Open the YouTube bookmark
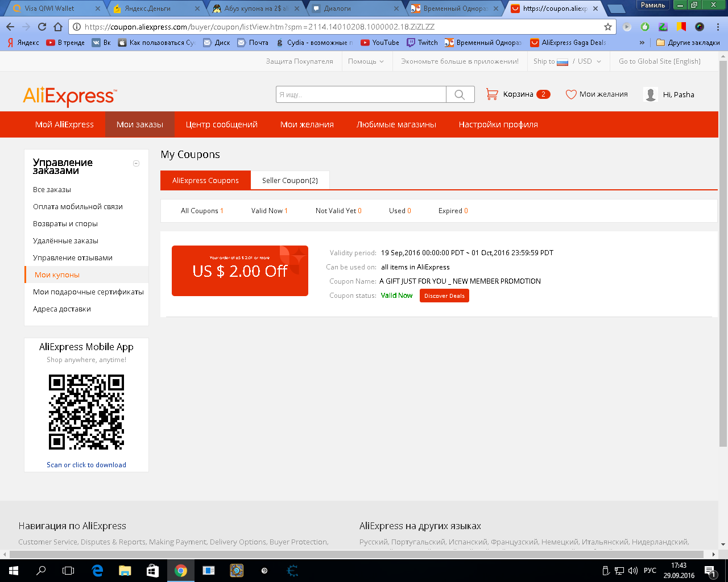The height and width of the screenshot is (582, 728). coord(380,43)
